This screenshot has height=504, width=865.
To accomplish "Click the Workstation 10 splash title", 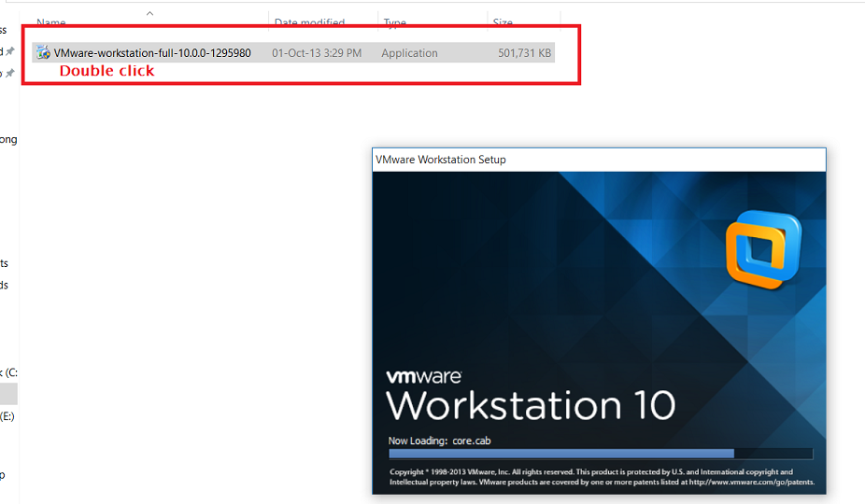I will [531, 406].
